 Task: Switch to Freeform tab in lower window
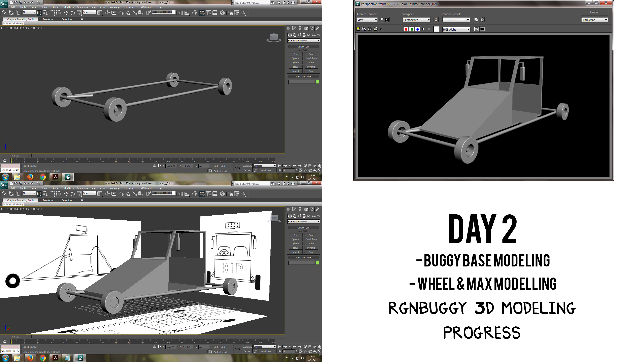(48, 200)
